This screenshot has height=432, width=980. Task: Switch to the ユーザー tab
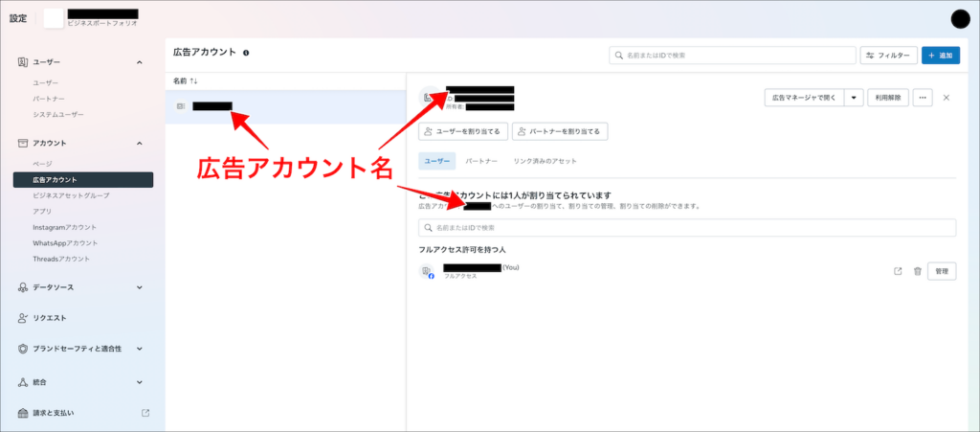coord(436,161)
